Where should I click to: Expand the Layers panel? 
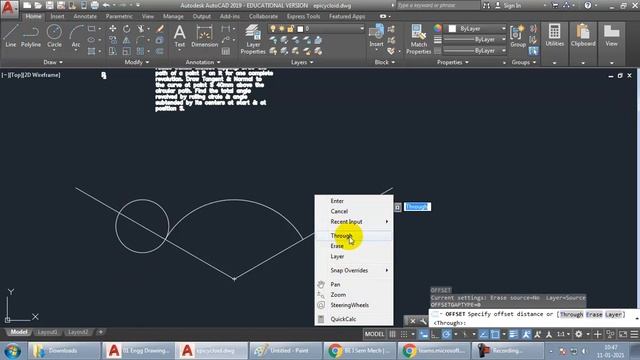click(x=302, y=62)
